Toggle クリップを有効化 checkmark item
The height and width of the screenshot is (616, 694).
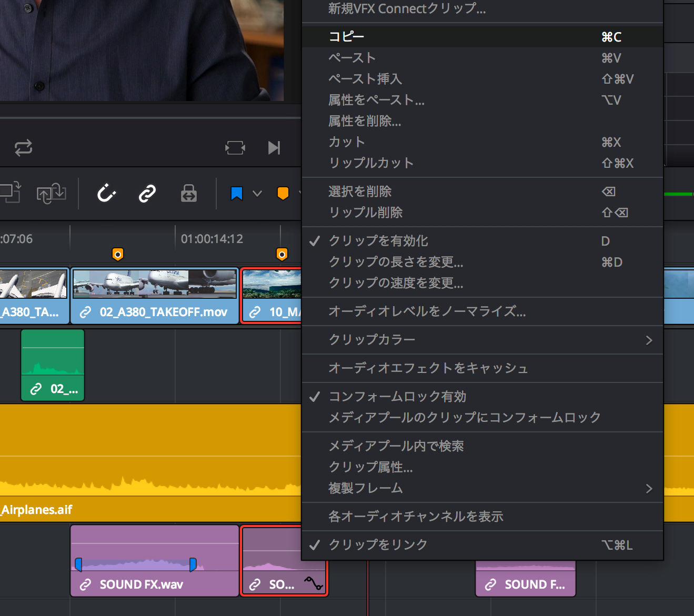coord(378,241)
